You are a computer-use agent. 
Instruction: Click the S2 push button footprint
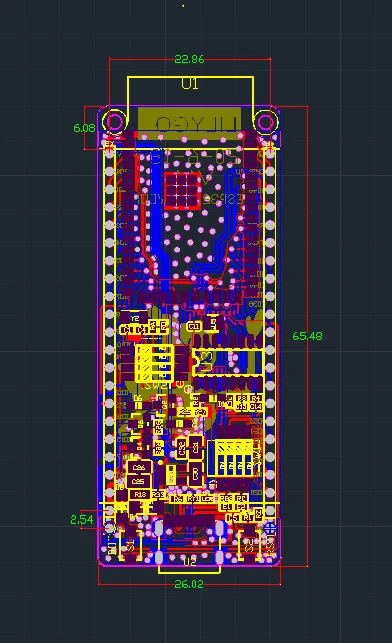click(249, 546)
